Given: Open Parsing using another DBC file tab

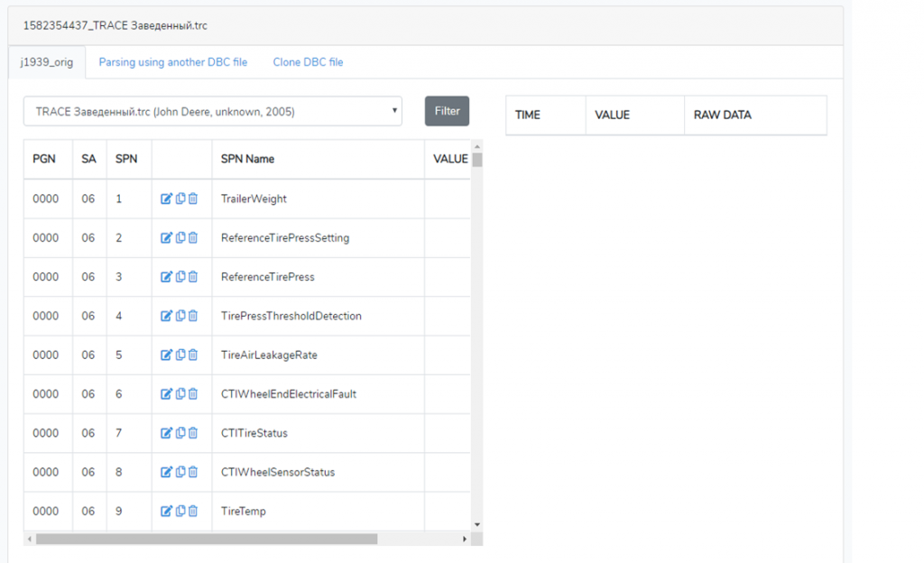Looking at the screenshot, I should click(x=172, y=62).
